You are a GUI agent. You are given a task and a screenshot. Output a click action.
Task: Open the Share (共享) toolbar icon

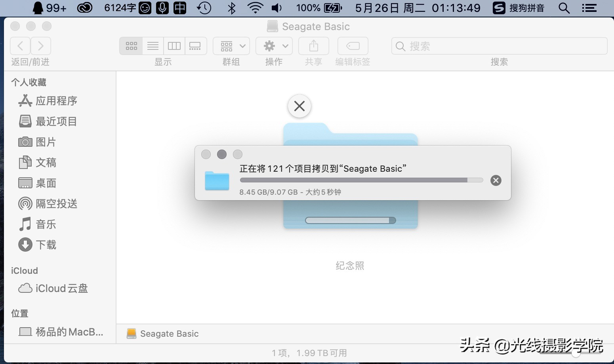313,45
